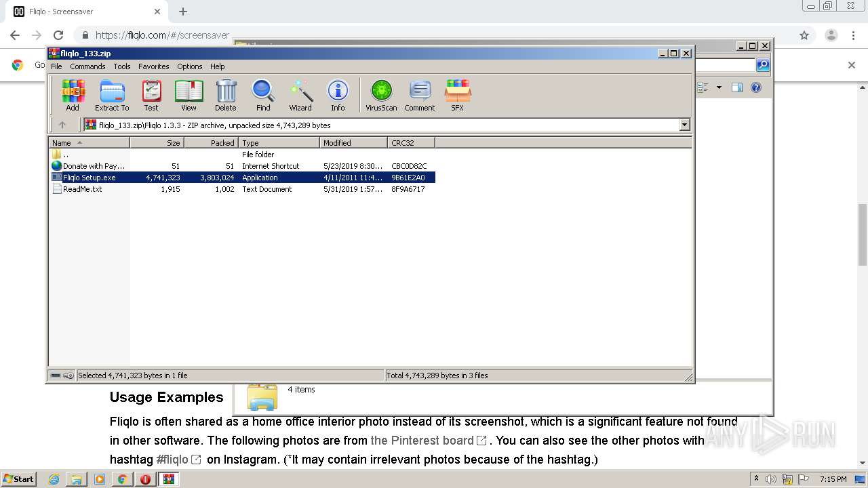Open the Pinterest board link

coord(429,441)
